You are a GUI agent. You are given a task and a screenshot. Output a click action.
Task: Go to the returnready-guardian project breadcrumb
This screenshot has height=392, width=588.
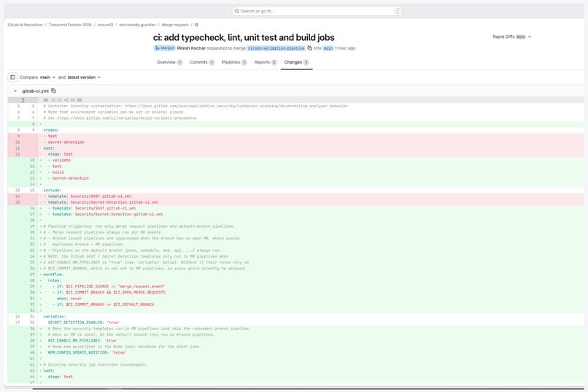pos(137,25)
